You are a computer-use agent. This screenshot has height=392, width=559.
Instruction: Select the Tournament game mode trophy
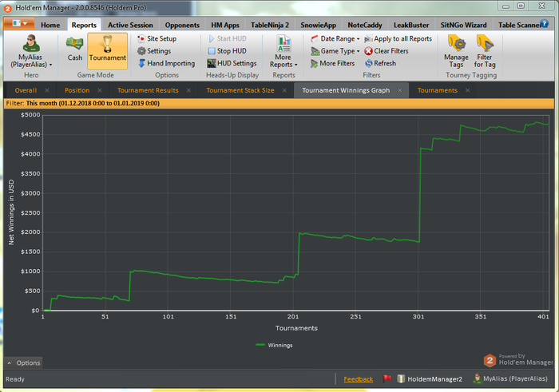(x=107, y=50)
